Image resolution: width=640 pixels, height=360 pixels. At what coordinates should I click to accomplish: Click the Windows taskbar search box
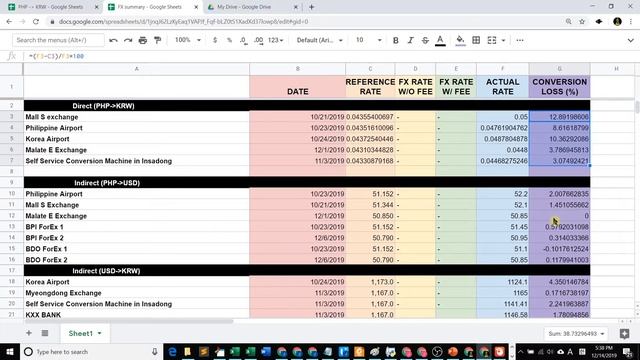[x=90, y=351]
